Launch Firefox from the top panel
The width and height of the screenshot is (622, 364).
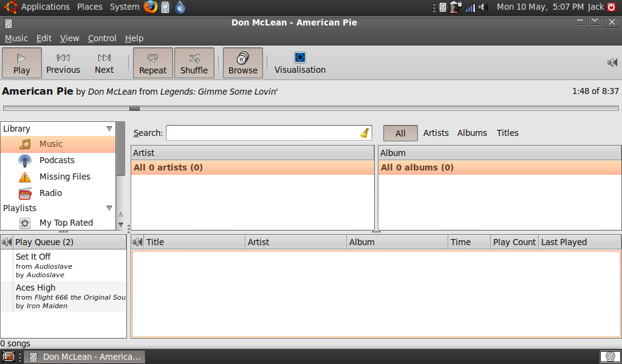coord(151,7)
